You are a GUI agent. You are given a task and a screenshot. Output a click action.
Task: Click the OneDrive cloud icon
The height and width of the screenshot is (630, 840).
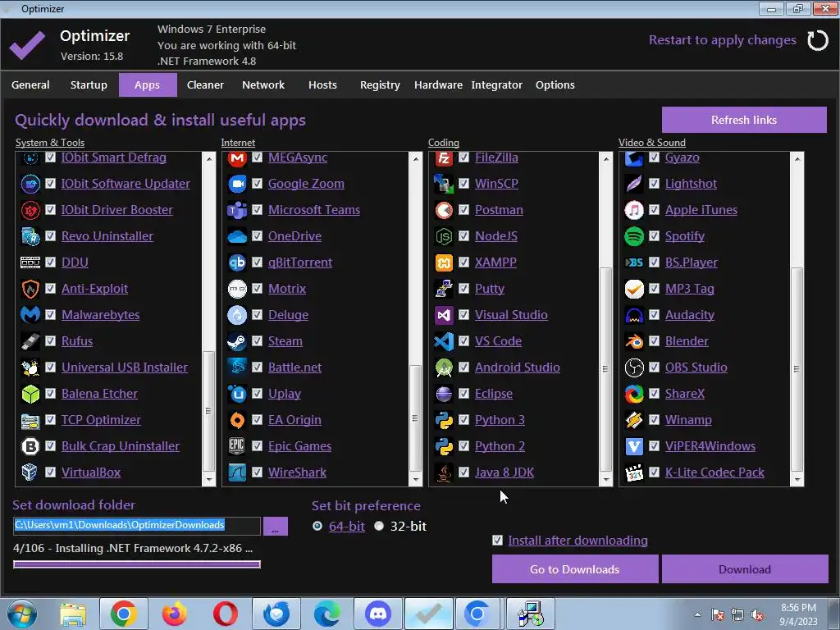tap(237, 235)
